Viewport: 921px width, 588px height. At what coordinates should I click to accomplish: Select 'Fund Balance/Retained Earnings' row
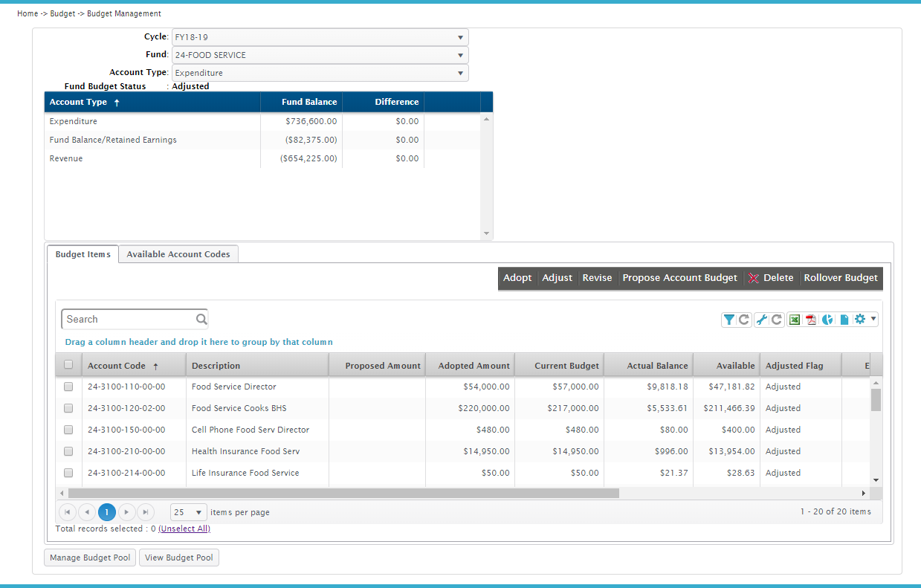[263, 140]
